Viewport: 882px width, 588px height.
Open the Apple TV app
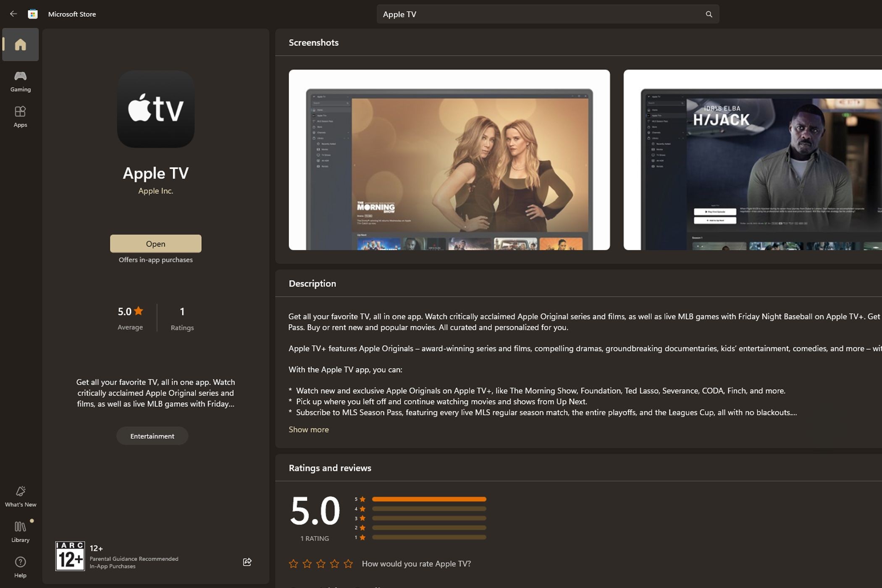156,244
